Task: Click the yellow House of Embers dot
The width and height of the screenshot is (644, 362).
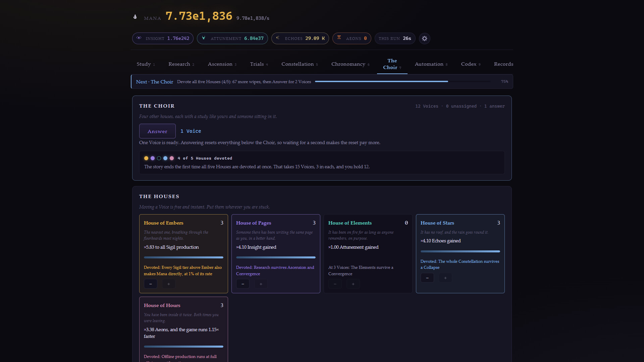Action: 146,158
